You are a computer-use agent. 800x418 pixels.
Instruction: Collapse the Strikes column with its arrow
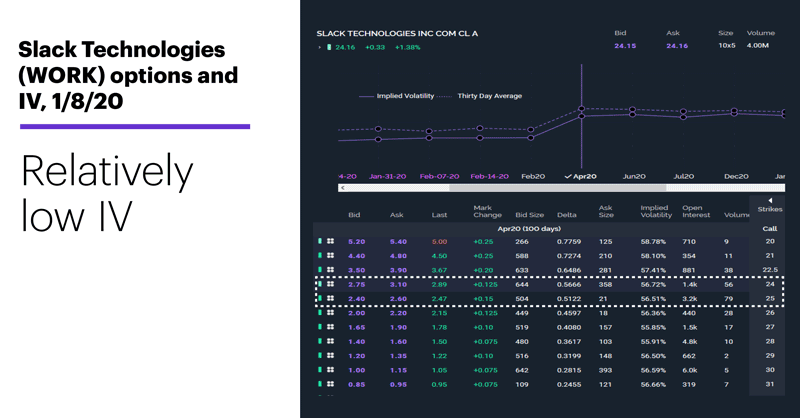[x=770, y=201]
